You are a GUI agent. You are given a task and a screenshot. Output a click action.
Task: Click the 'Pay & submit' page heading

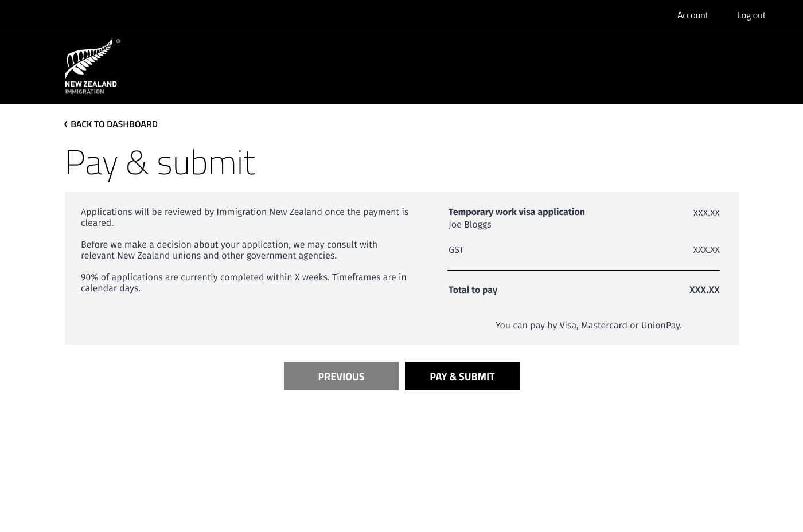tap(160, 163)
